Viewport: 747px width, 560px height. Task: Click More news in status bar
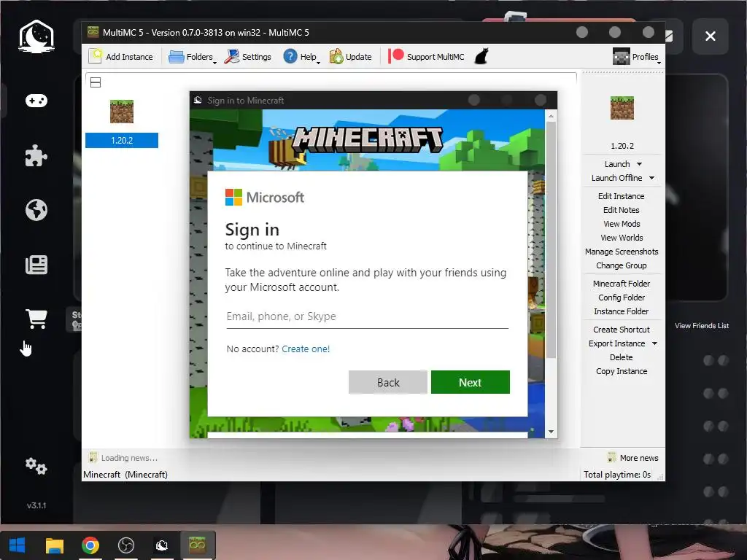coord(639,458)
